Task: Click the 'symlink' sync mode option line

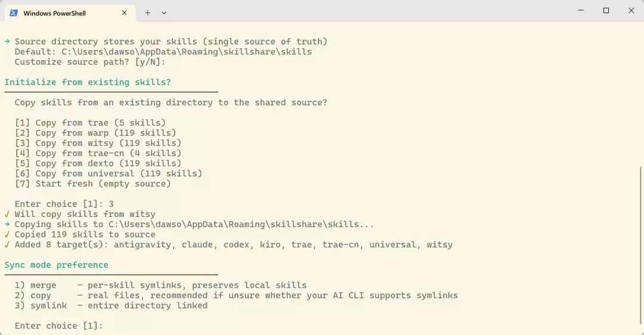Action: tap(112, 306)
